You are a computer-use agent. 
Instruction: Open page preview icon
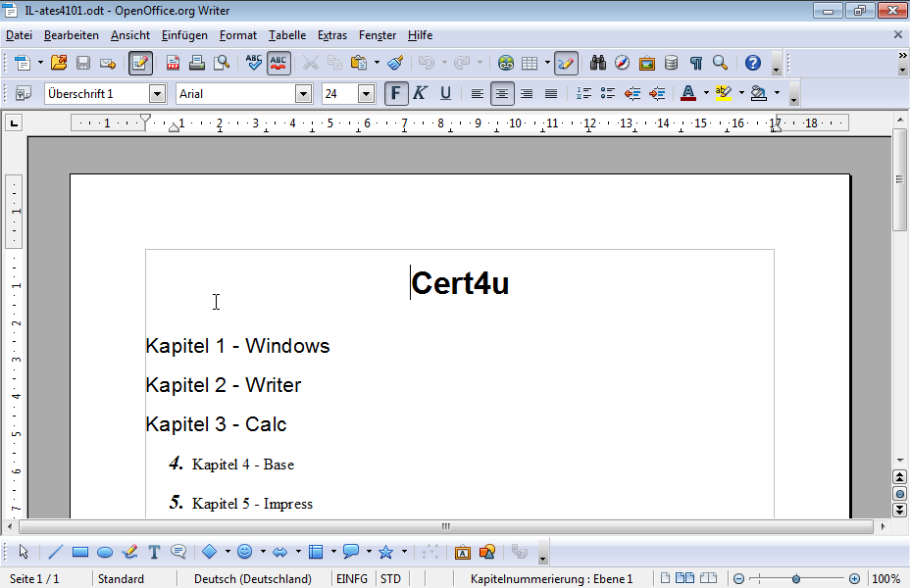pyautogui.click(x=222, y=63)
